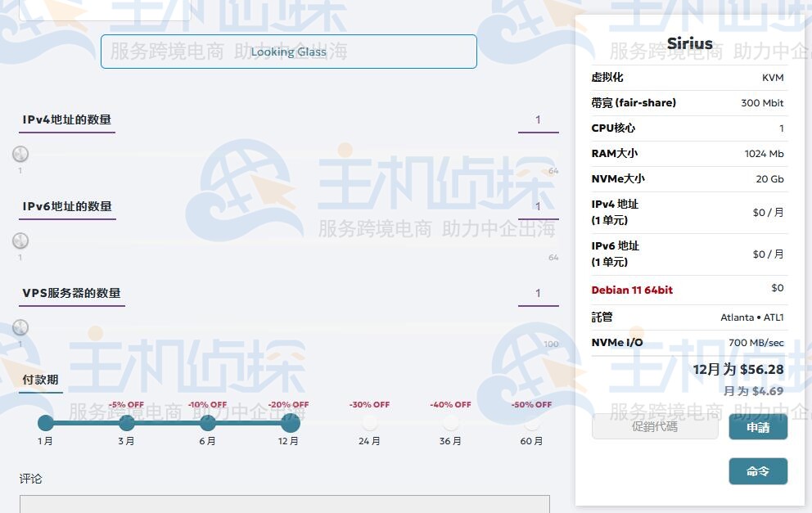This screenshot has width=812, height=513.
Task: Click the VPS server count slider handle
Action: [20, 326]
